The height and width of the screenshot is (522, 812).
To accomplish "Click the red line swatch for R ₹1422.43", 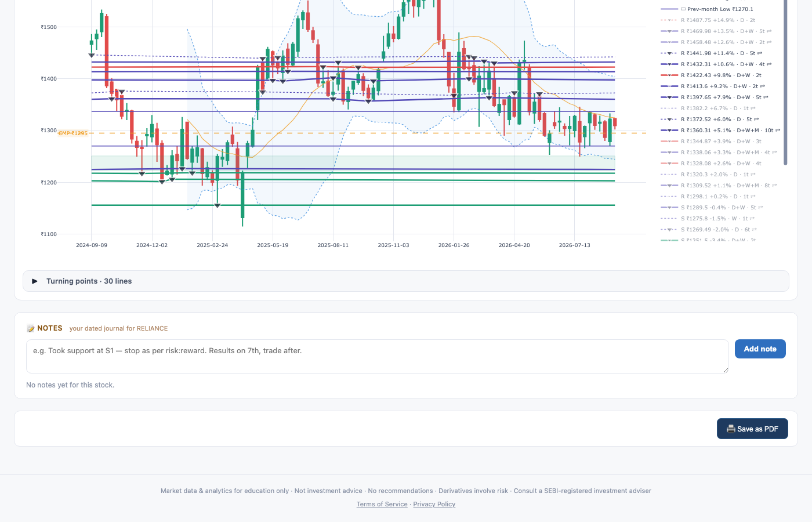I will pyautogui.click(x=669, y=75).
